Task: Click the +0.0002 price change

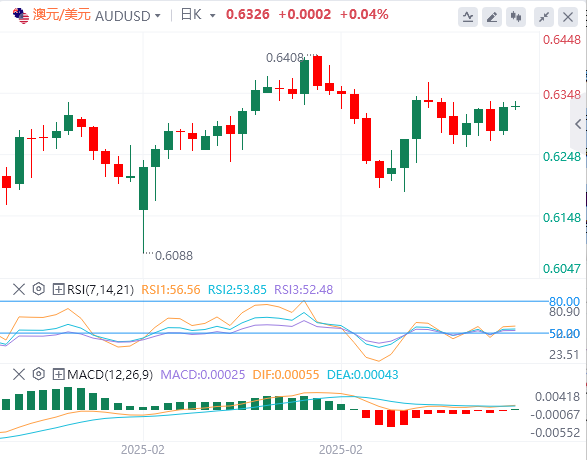Action: click(x=305, y=15)
